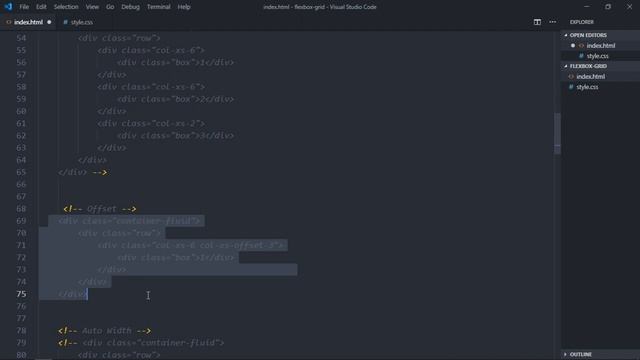Open the Help menu
Screen dimensions: 640x360
click(x=184, y=7)
